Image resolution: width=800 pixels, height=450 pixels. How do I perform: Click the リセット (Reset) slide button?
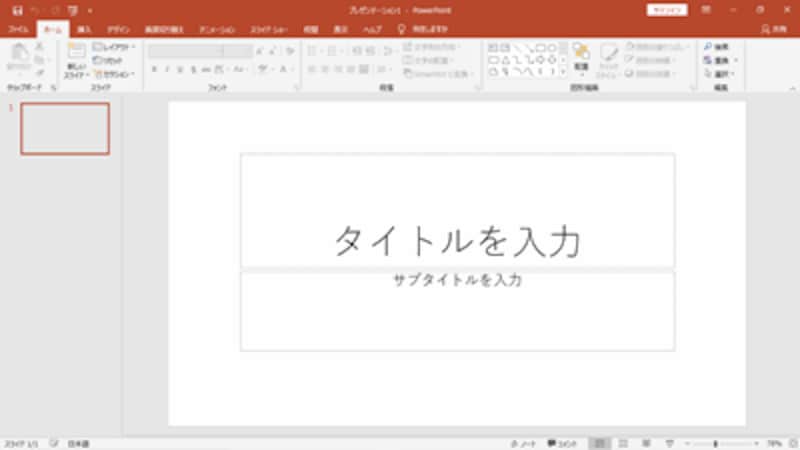(108, 61)
